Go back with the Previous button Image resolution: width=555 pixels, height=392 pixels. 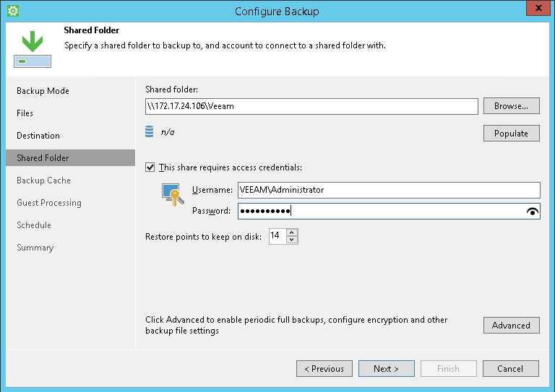tap(324, 369)
